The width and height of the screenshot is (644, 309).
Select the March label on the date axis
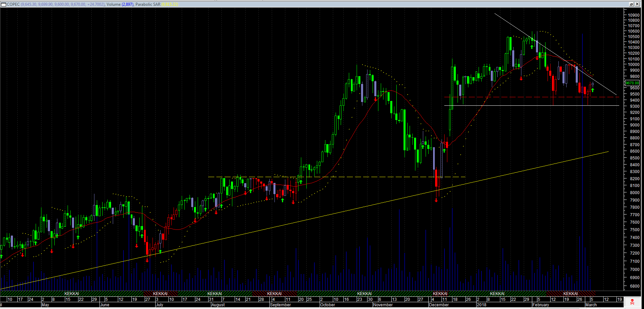coord(591,305)
